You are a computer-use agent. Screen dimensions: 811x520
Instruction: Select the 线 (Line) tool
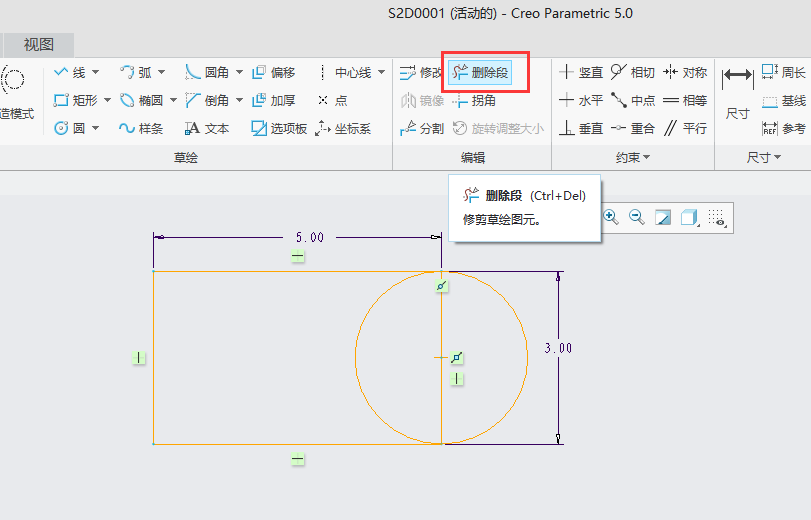pos(70,72)
